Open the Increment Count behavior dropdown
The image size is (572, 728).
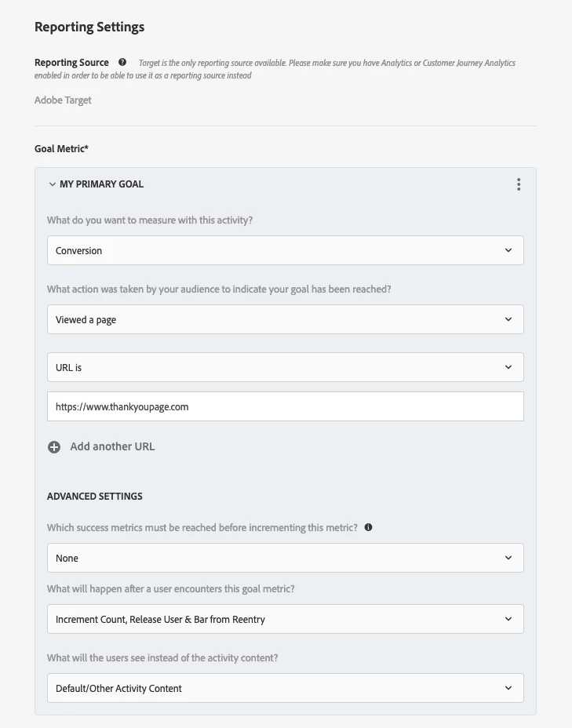tap(285, 620)
